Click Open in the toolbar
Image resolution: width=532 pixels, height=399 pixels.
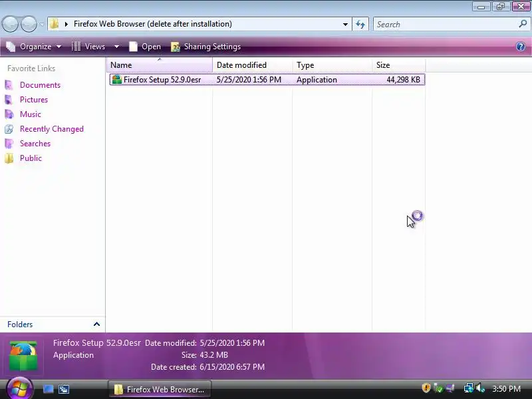[145, 47]
